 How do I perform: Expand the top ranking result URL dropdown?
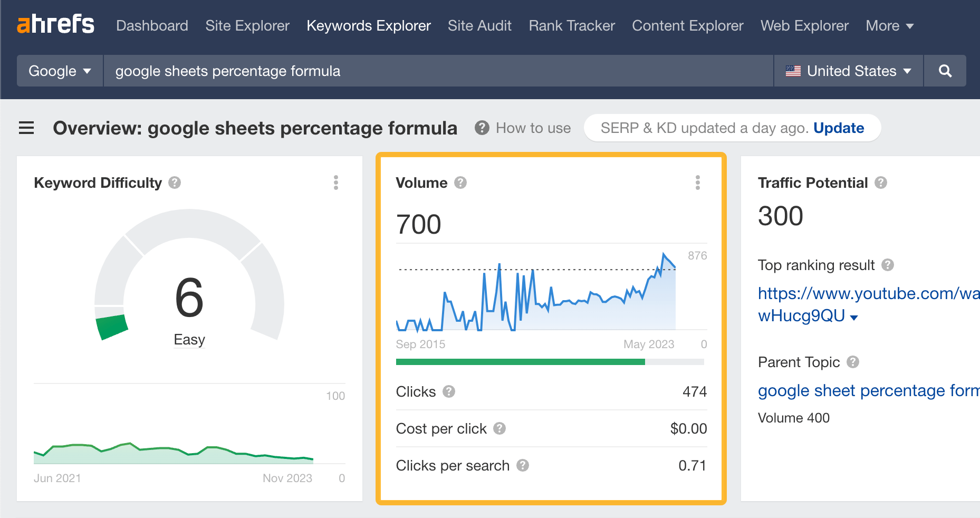[x=854, y=317]
